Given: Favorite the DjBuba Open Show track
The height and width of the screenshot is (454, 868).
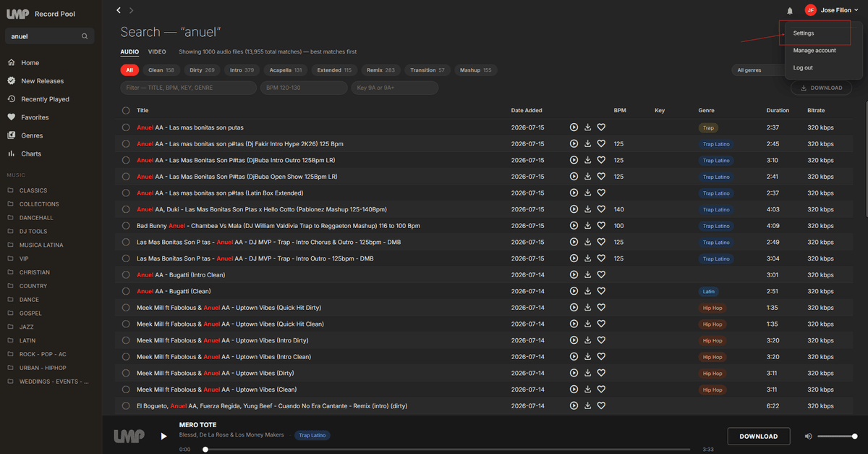Looking at the screenshot, I should point(601,177).
